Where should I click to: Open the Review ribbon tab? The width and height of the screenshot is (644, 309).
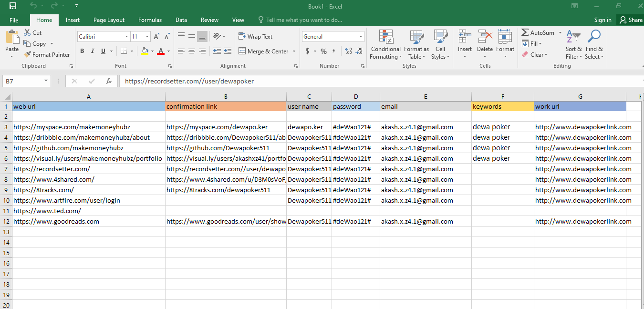pos(209,20)
